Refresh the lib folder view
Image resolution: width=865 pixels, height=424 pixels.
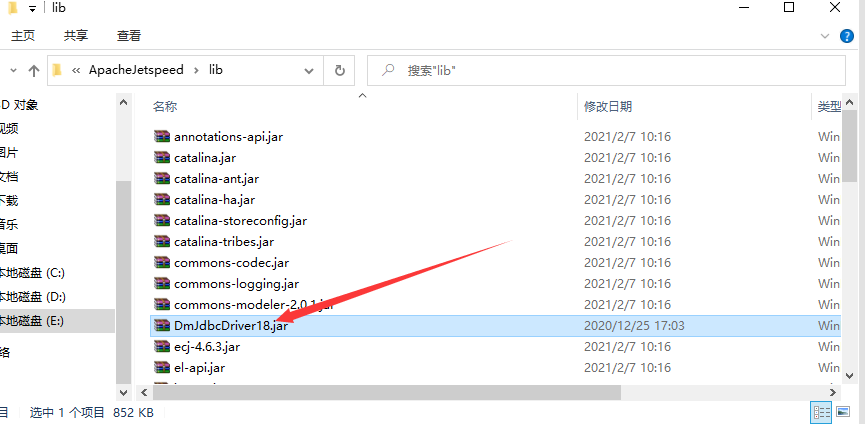[340, 71]
